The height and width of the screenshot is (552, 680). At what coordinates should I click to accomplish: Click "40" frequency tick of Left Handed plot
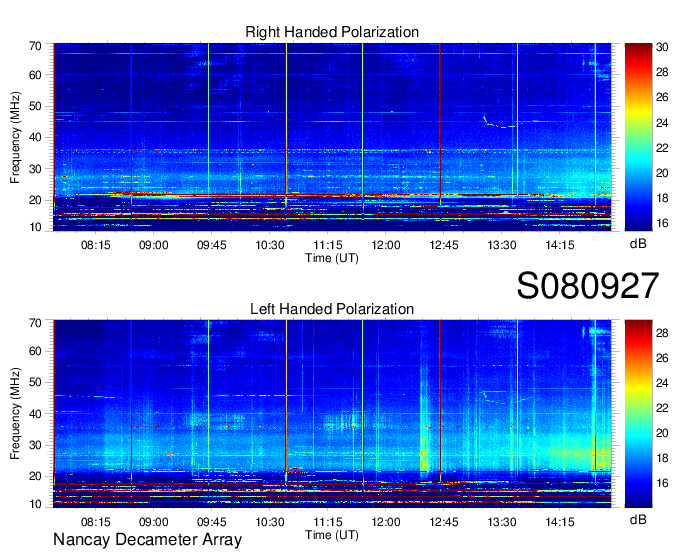[35, 414]
